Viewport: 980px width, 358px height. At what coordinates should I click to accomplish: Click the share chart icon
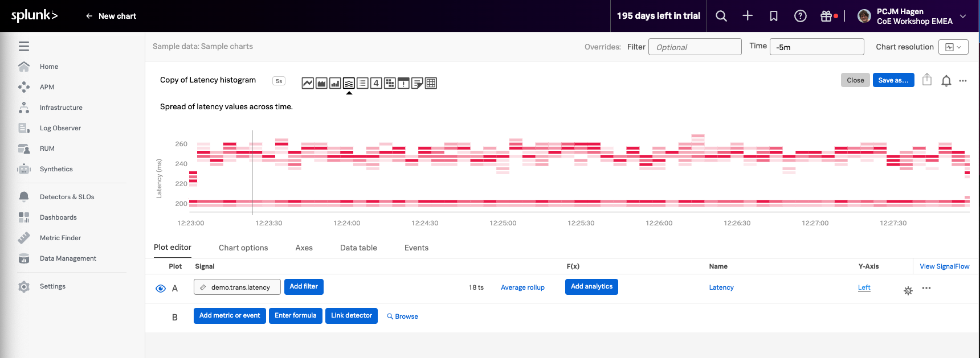click(927, 80)
